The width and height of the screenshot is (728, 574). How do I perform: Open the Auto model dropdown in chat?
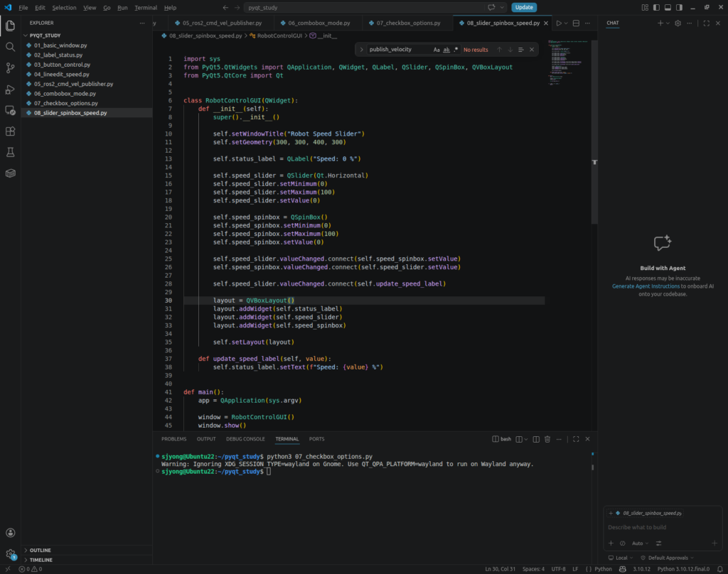tap(641, 543)
